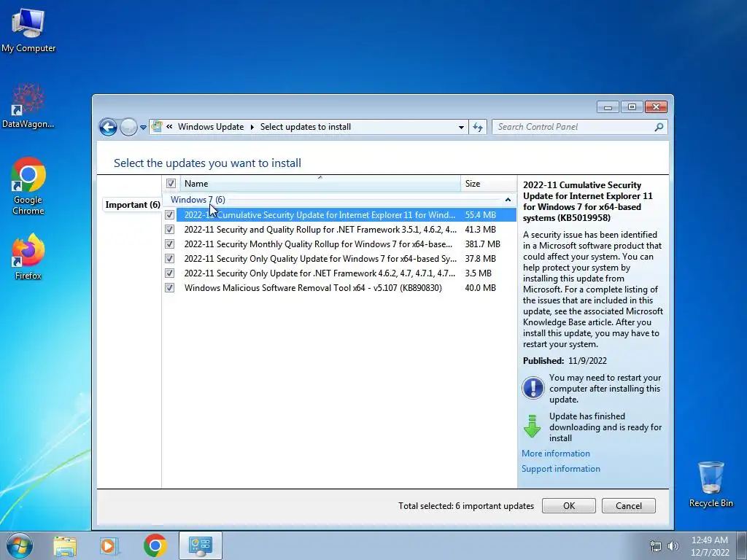Maximize the Windows Update window
The image size is (747, 560).
coord(632,107)
